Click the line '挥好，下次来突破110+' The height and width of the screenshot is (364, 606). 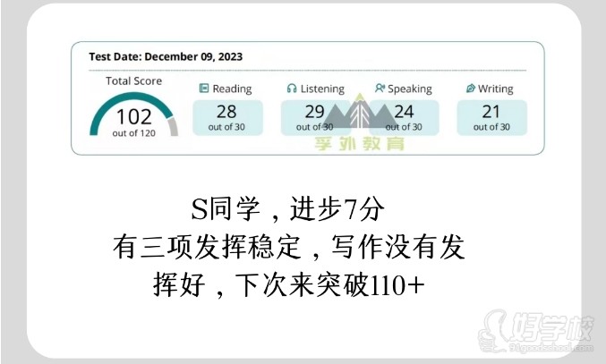[x=289, y=285]
